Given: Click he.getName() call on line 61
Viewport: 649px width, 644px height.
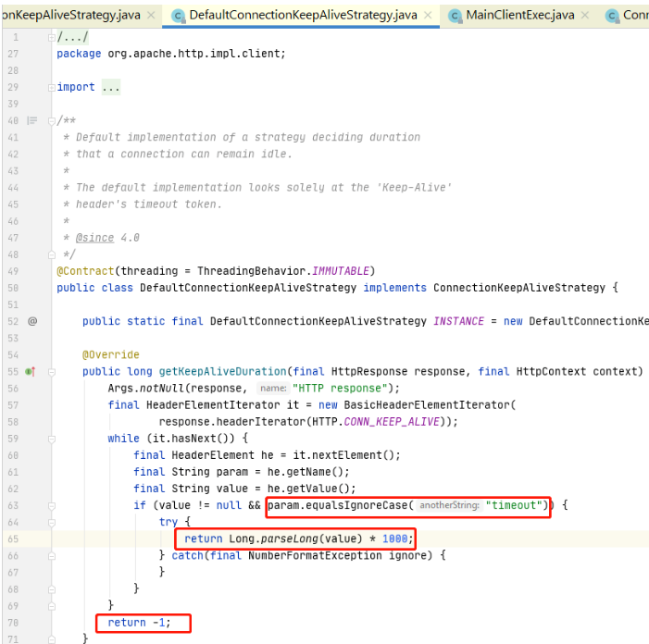Looking at the screenshot, I should [x=305, y=472].
